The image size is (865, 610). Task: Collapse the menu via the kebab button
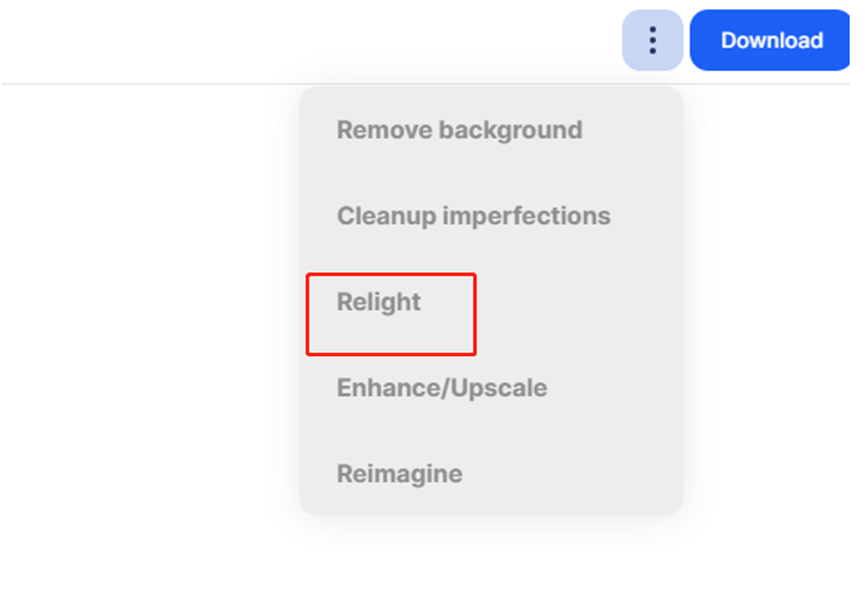click(652, 40)
